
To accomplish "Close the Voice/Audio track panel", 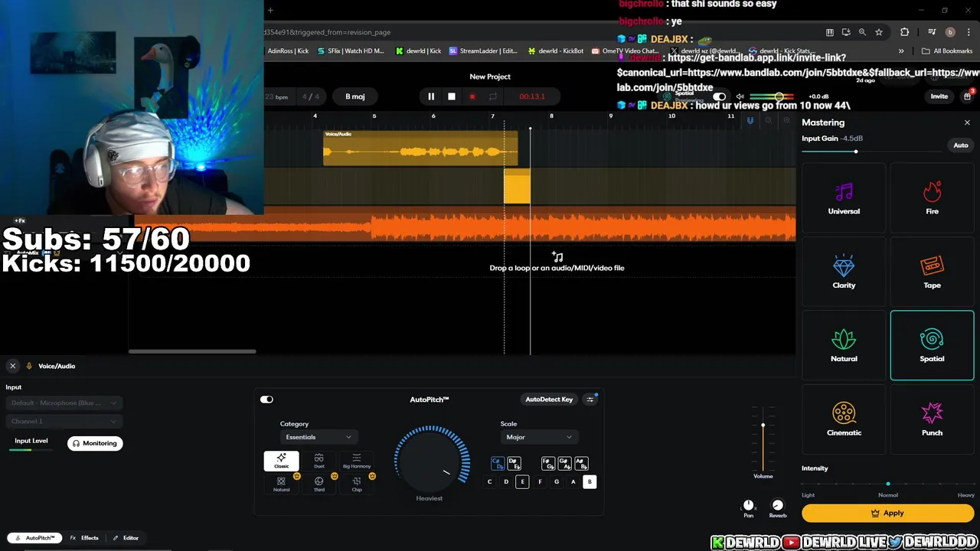I will (12, 366).
